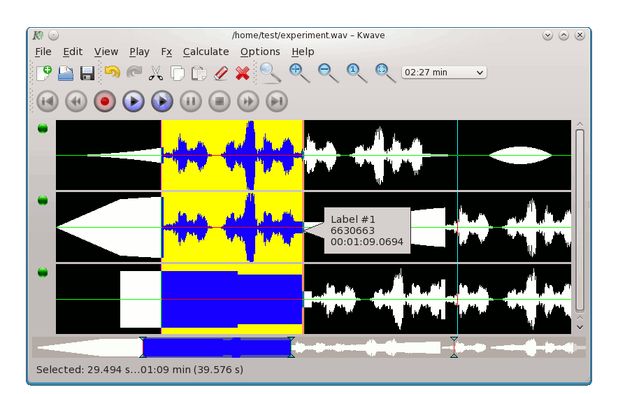The image size is (618, 394).
Task: Zoom in with the plus magnifier
Action: 299,73
